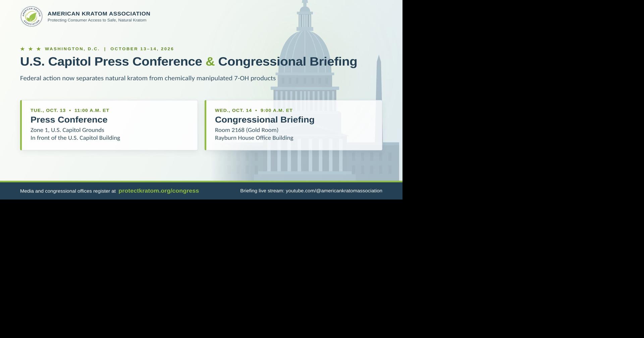Screen dimensions: 644x338
Task: Click the 'WASHINGTON, D.C.' location text
Action: point(72,49)
